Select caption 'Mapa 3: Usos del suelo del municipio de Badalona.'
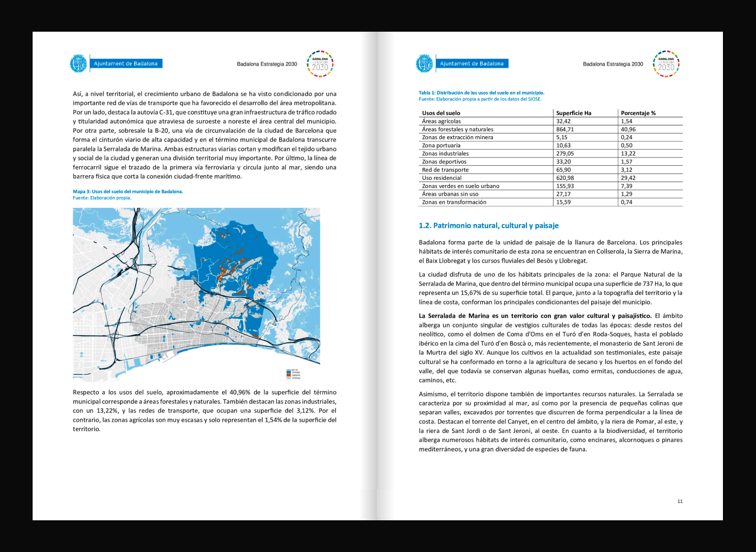The image size is (756, 552). (128, 192)
